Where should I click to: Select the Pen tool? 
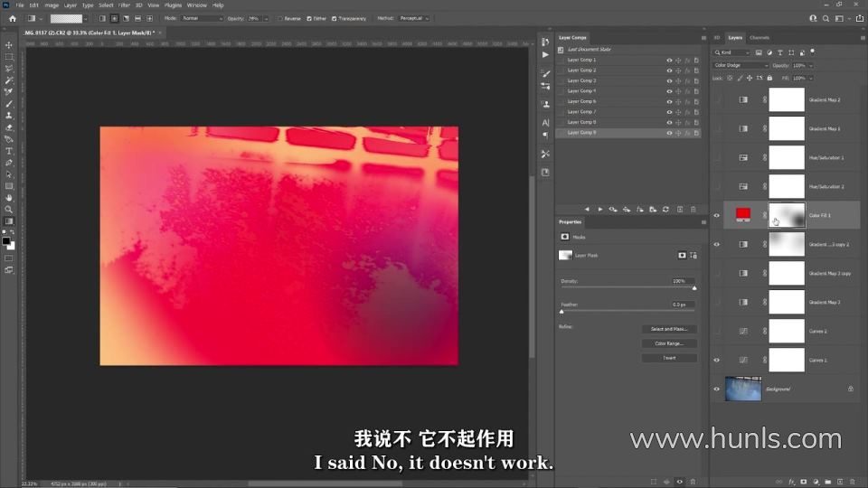point(9,163)
